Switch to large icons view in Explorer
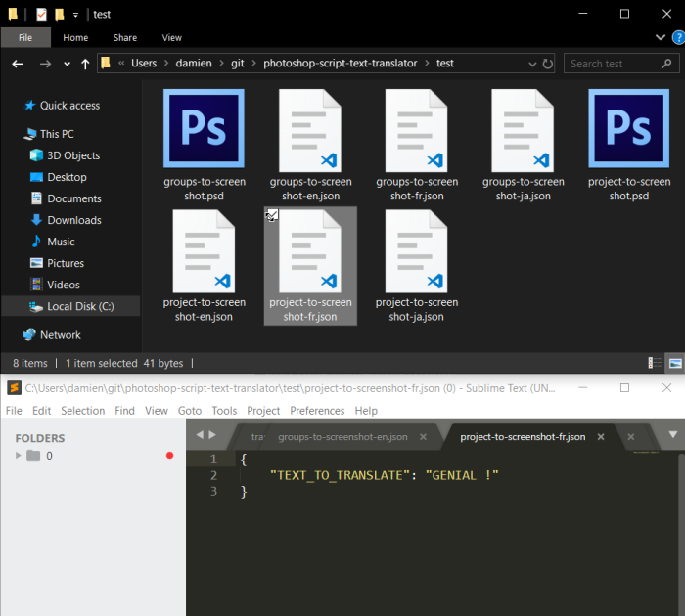This screenshot has width=685, height=616. click(x=675, y=363)
